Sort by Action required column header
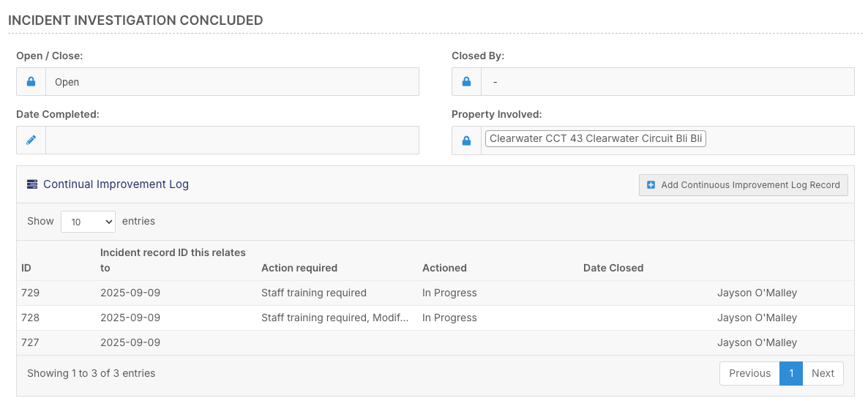The height and width of the screenshot is (420, 868). tap(299, 268)
